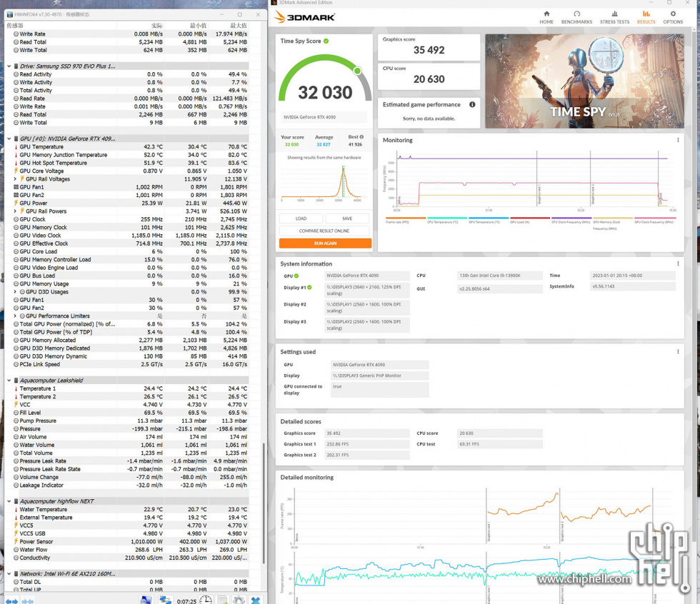Click the reset clock icon in HWiNFO toolbar

tap(206, 600)
